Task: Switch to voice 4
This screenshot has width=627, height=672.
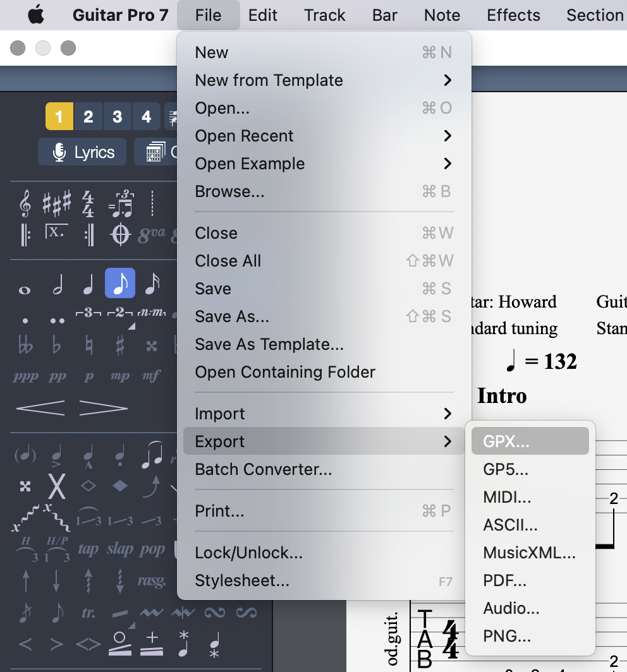Action: [146, 116]
